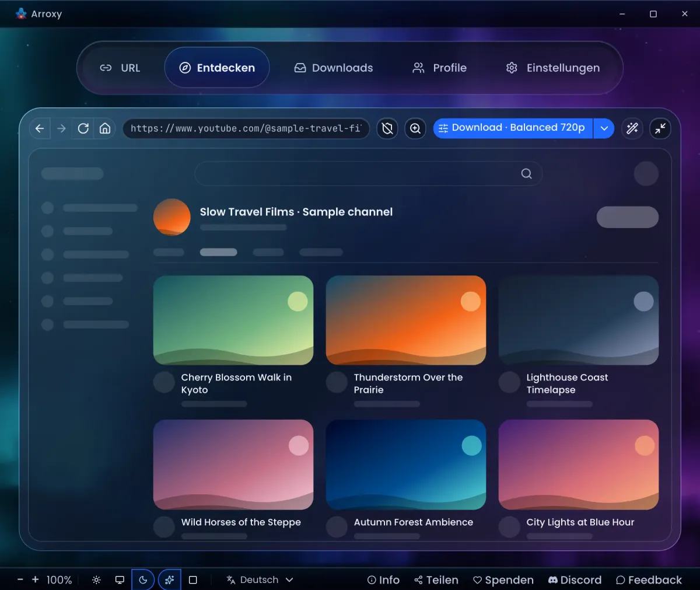The height and width of the screenshot is (590, 700).
Task: Switch to light theme with the sun icon
Action: coord(96,579)
